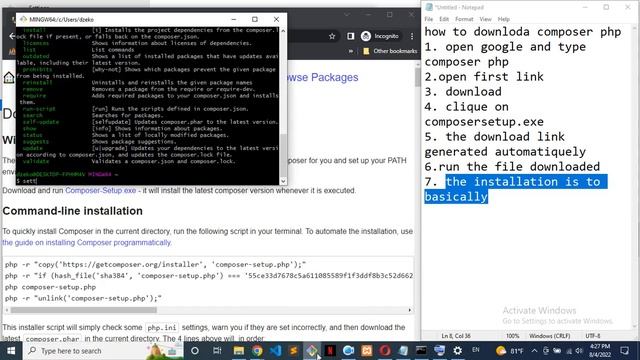This screenshot has width=640, height=360.
Task: Open Notepad Edit menu
Action: (x=444, y=19)
